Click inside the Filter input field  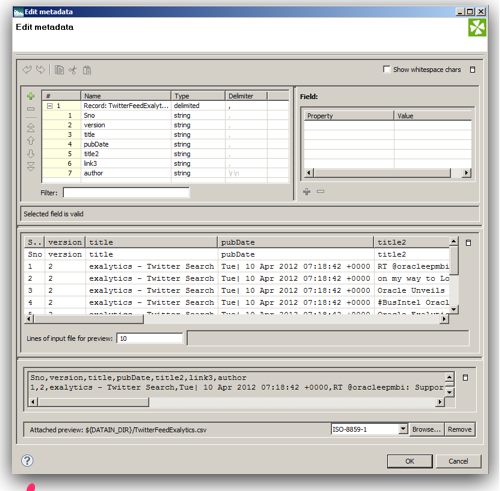click(126, 193)
